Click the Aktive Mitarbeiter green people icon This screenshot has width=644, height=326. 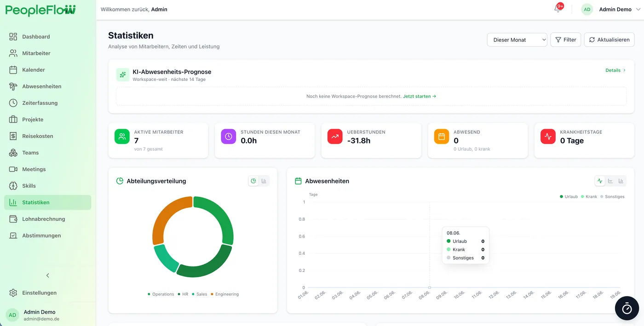click(x=122, y=137)
